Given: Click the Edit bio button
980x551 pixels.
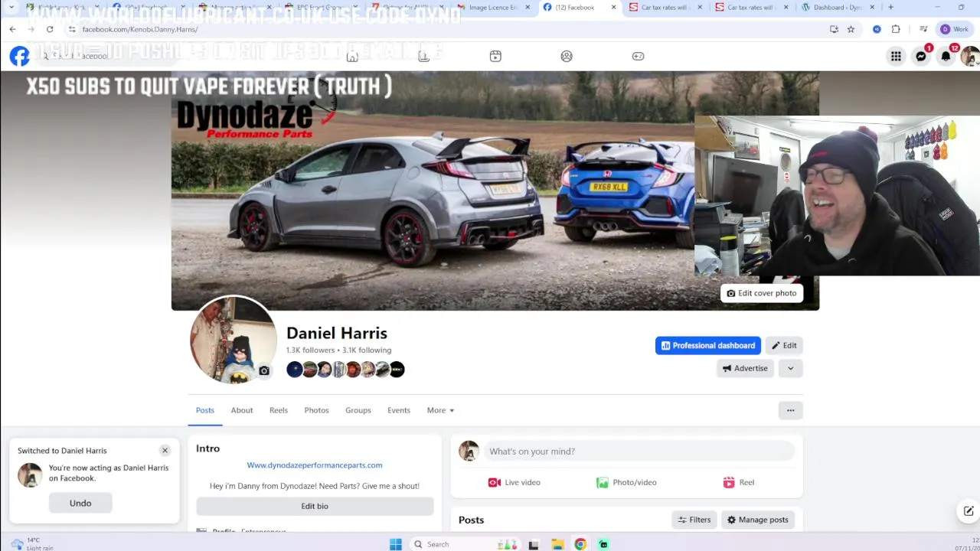Looking at the screenshot, I should [315, 506].
